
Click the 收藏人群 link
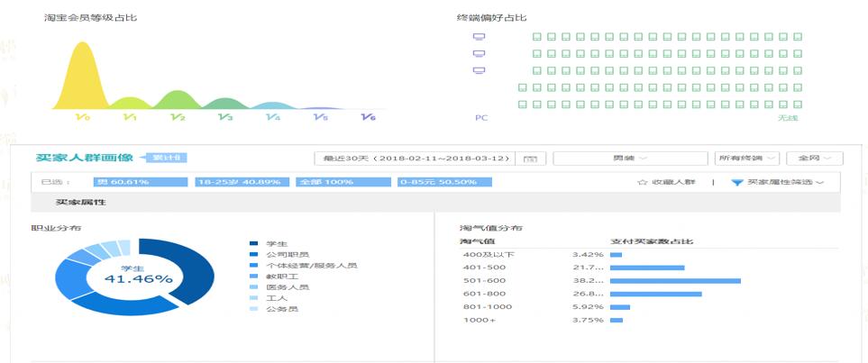(x=673, y=182)
